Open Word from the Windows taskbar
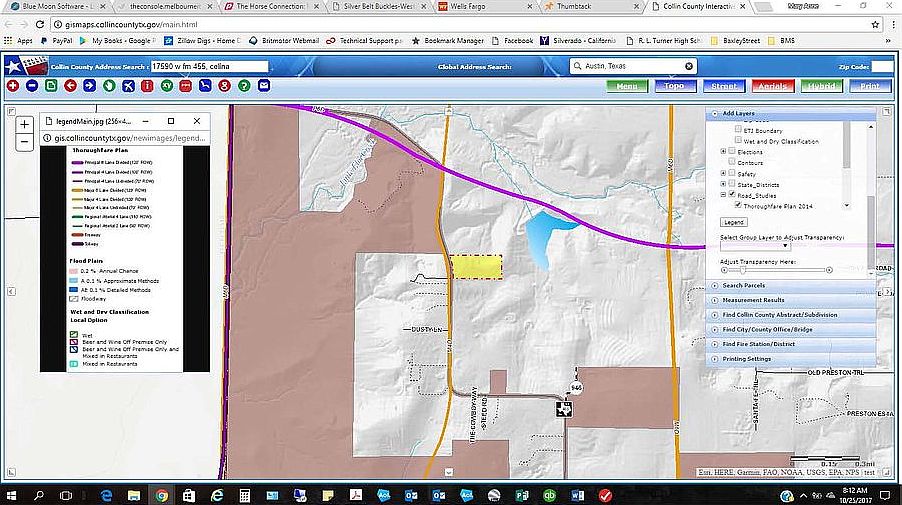The width and height of the screenshot is (902, 505). tap(578, 495)
